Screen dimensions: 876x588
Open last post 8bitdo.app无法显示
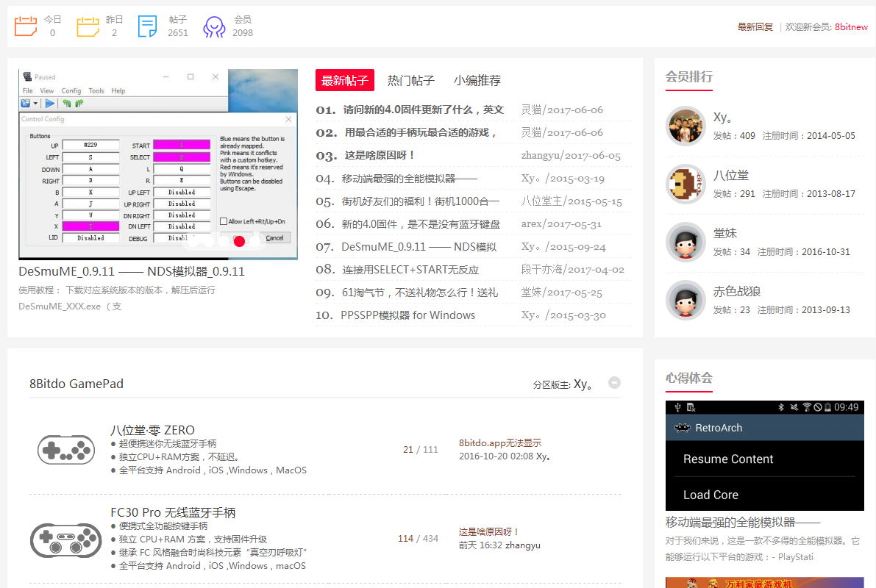[x=500, y=442]
